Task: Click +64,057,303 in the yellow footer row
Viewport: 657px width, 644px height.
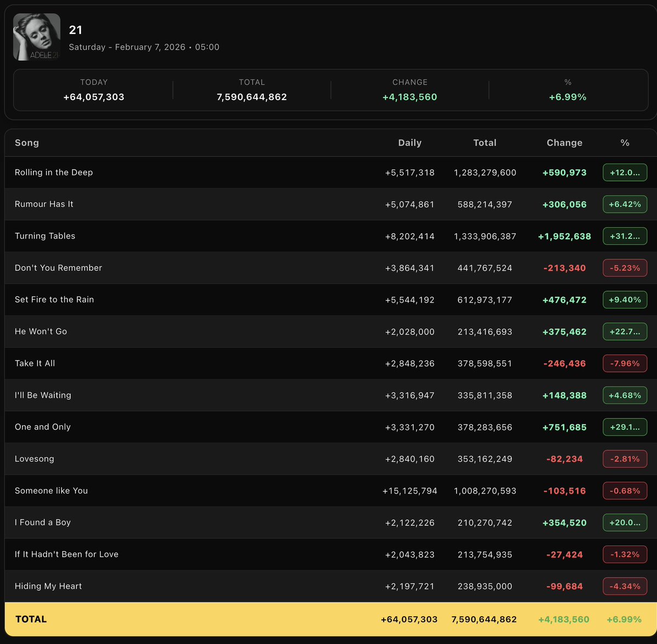Action: click(x=409, y=619)
